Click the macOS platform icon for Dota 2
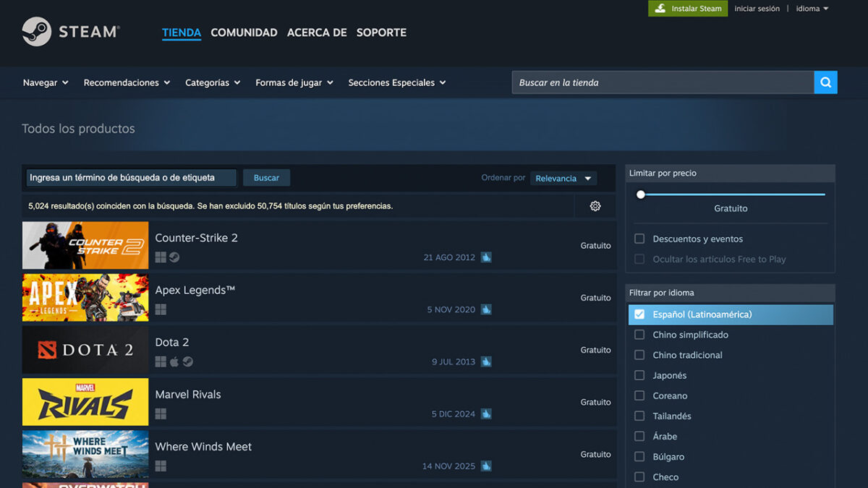This screenshot has width=868, height=488. [174, 361]
